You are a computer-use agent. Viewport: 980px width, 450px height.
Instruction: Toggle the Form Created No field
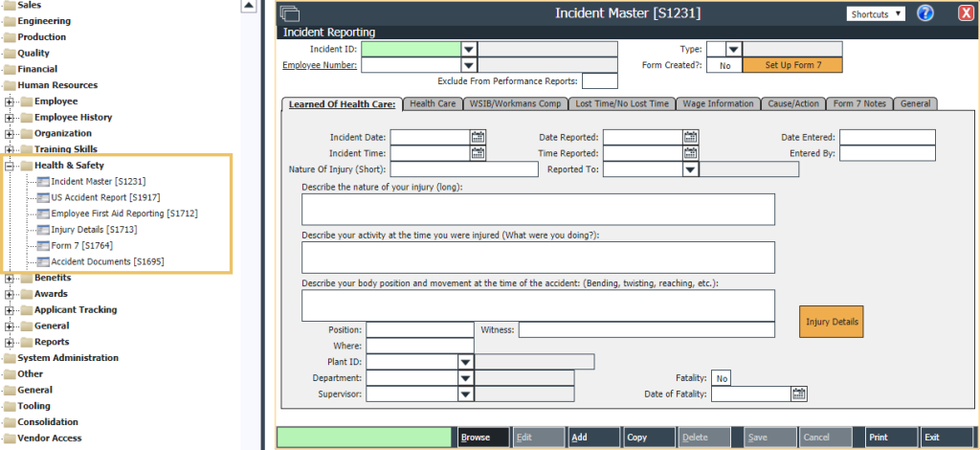[x=724, y=65]
